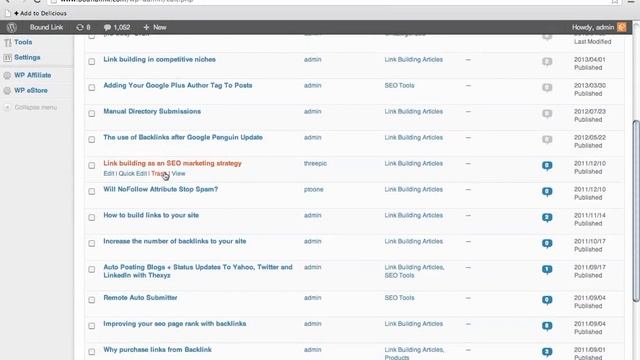Click comment count bubble for Increase the number of backlinks
The width and height of the screenshot is (640, 360).
(x=547, y=244)
